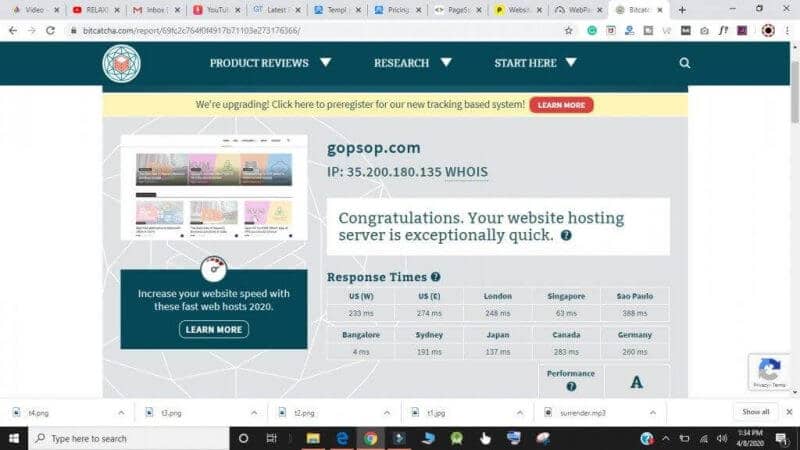The image size is (800, 450).
Task: Open Product Reviews menu
Action: click(x=259, y=63)
